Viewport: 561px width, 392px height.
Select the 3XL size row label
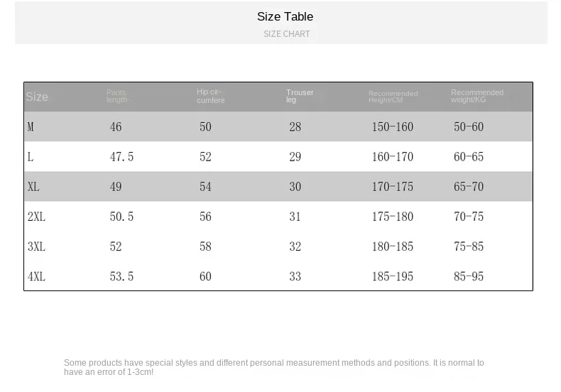point(36,246)
